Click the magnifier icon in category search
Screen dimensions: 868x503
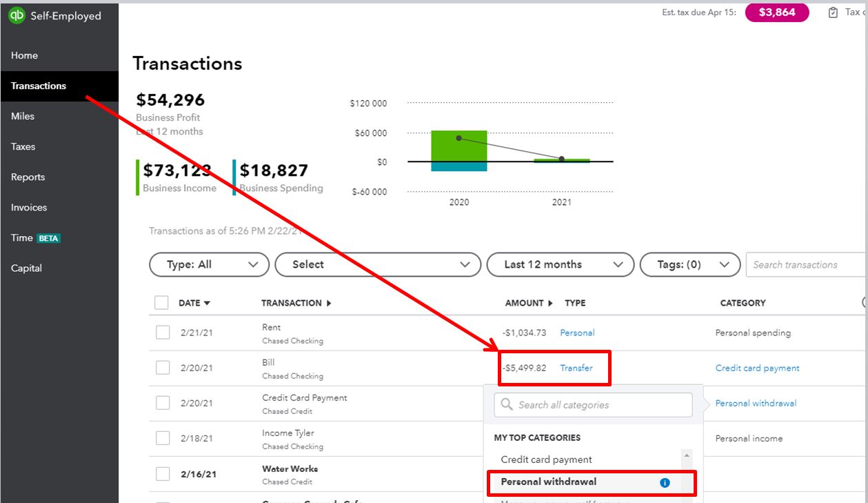tap(507, 405)
